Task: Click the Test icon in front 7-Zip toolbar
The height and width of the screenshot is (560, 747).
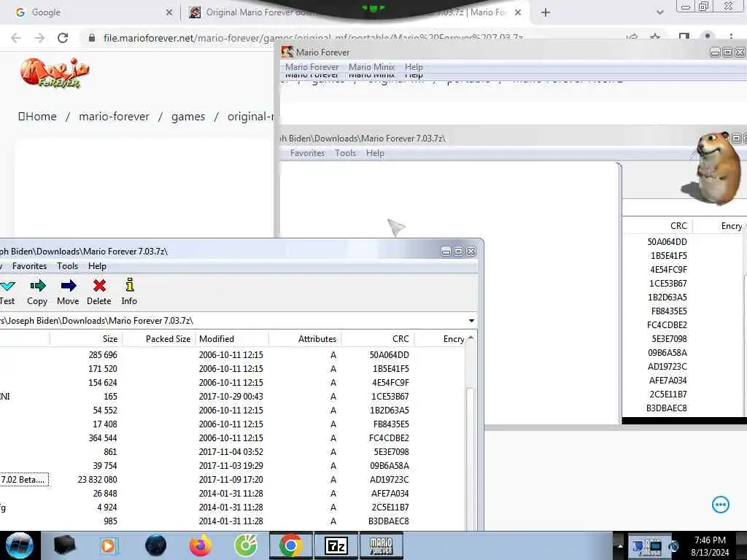Action: [7, 286]
